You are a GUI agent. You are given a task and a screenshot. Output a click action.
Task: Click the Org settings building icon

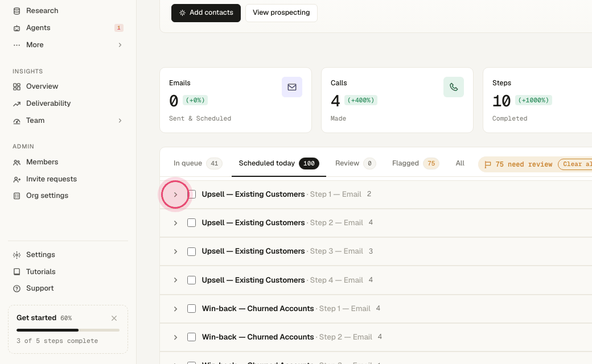point(17,196)
